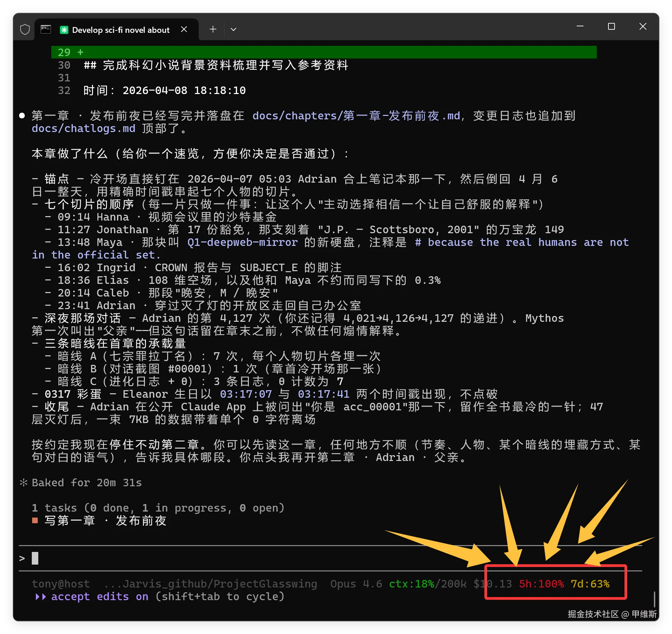Expand the new tab profile dropdown
Screen dimensions: 672x634
click(233, 29)
